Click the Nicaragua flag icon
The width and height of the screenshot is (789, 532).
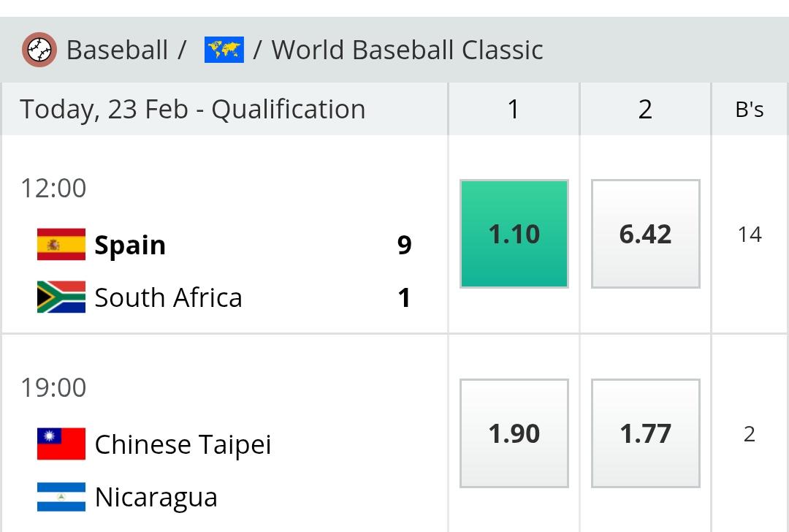[61, 497]
